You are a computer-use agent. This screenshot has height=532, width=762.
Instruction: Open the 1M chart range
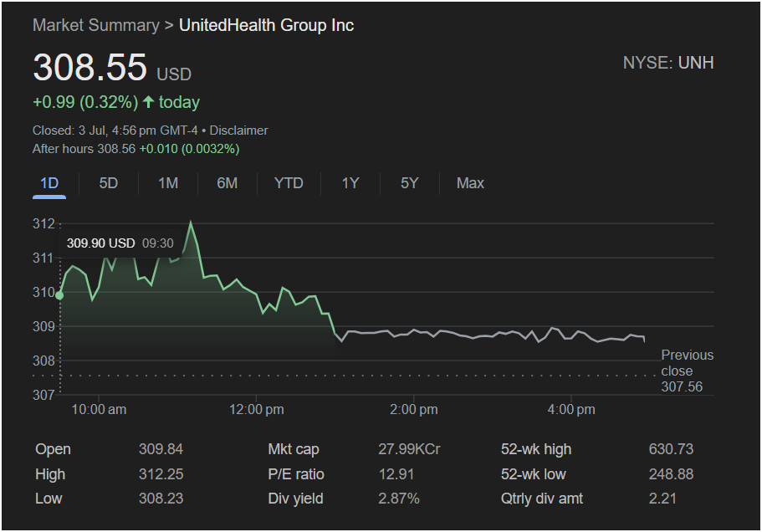168,183
